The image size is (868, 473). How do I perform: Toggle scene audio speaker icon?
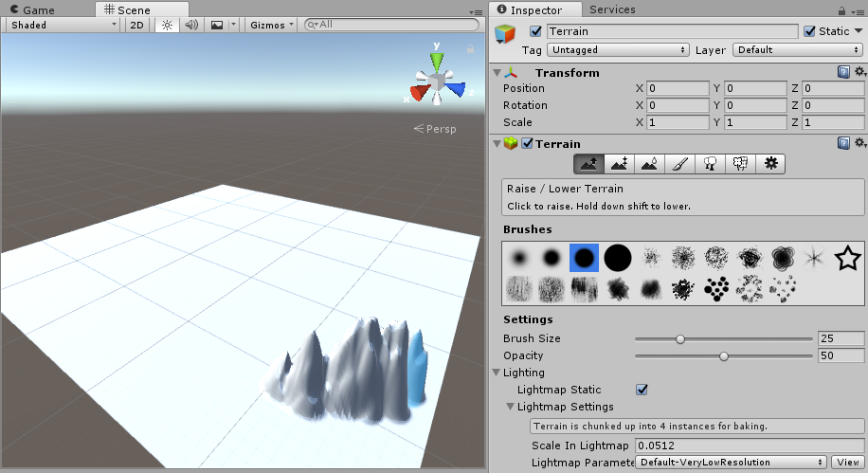click(191, 25)
